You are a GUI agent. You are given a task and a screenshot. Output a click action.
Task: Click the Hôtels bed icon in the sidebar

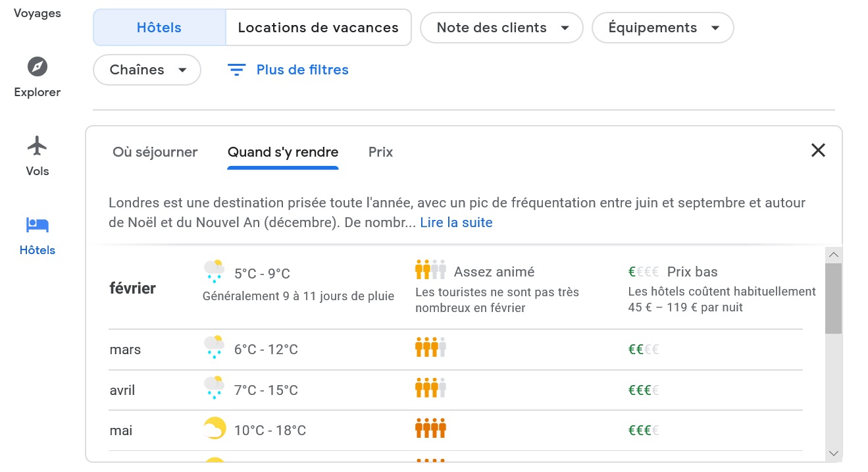pyautogui.click(x=38, y=225)
